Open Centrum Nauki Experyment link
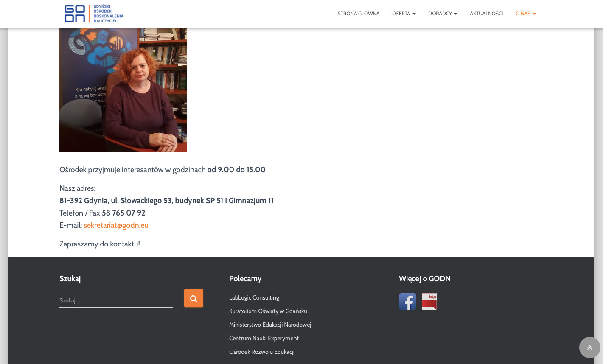 (264, 338)
